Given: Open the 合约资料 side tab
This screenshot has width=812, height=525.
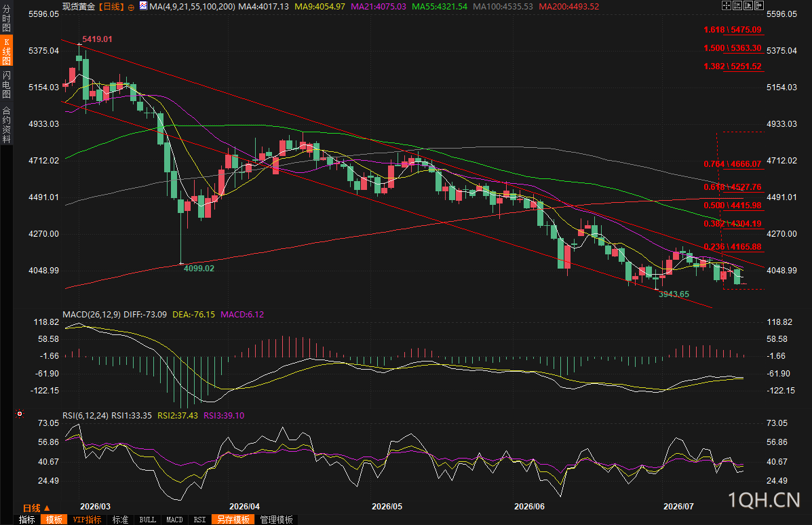Looking at the screenshot, I should (6, 124).
